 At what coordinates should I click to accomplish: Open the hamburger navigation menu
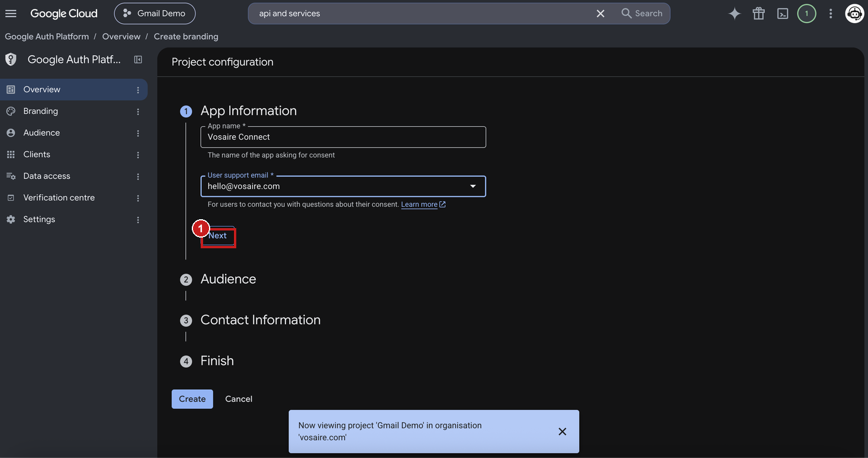11,13
